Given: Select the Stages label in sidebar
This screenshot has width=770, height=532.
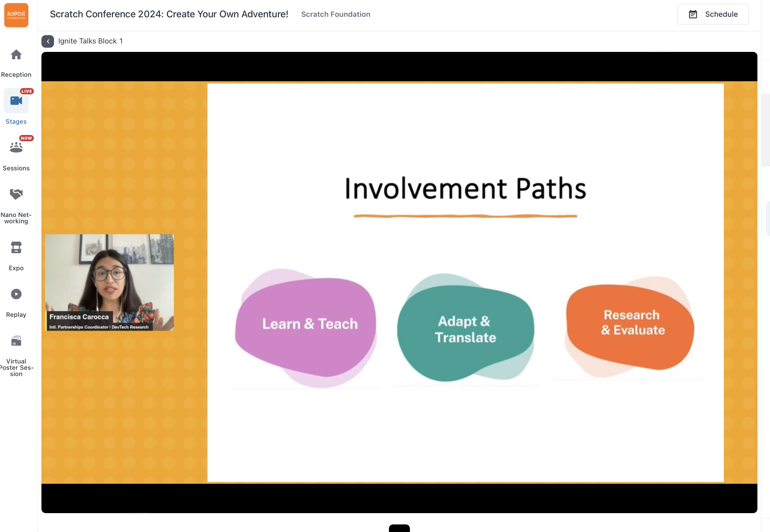Looking at the screenshot, I should click(16, 122).
